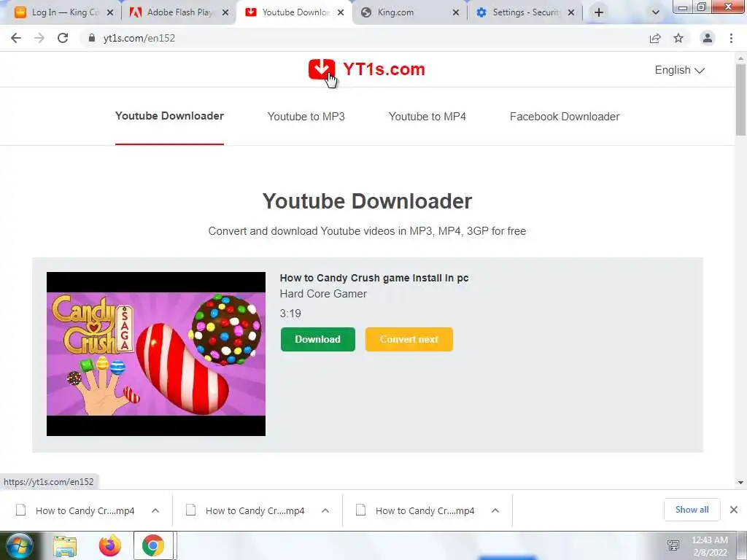
Task: Click the second downloaded mp4 file icon
Action: tap(191, 510)
